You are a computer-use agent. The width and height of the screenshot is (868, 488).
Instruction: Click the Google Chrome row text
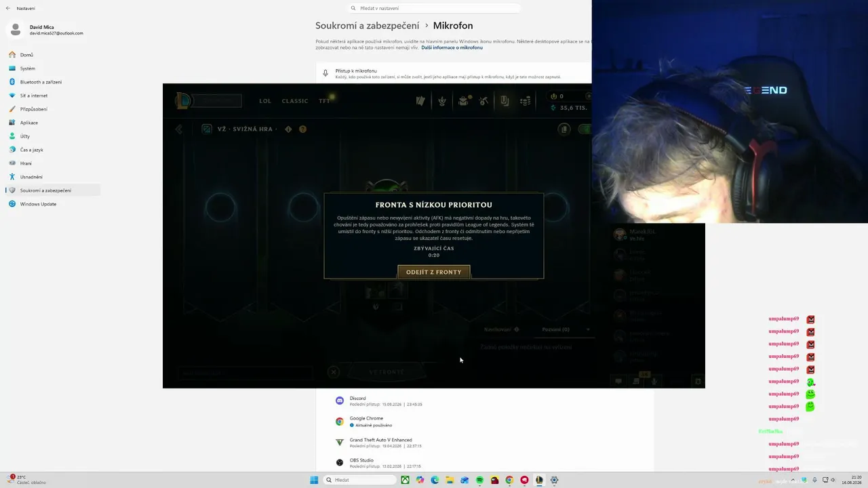tap(366, 419)
